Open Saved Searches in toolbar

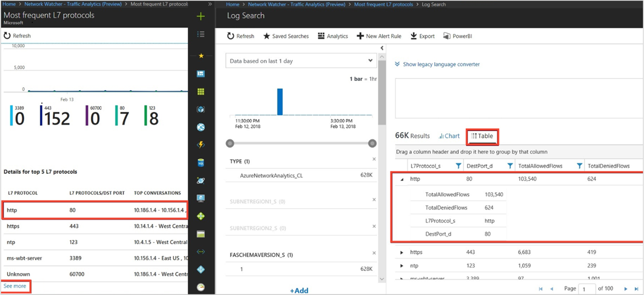click(x=285, y=36)
